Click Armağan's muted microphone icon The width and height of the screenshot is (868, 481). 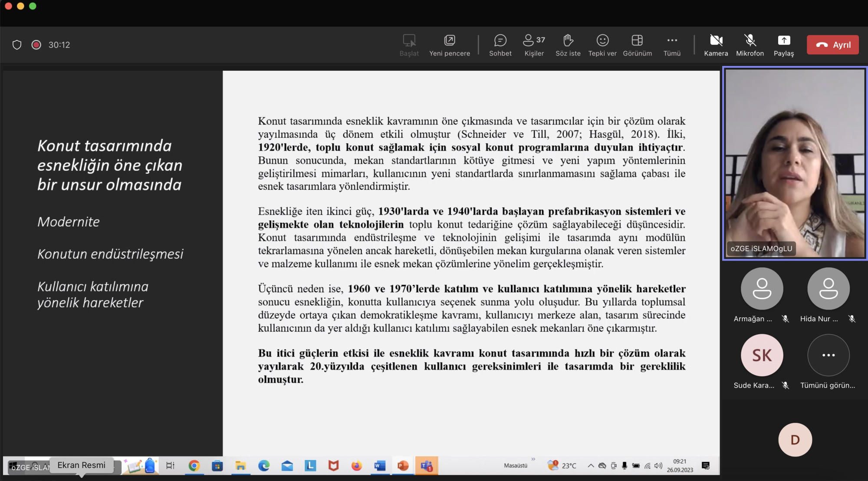[785, 319]
